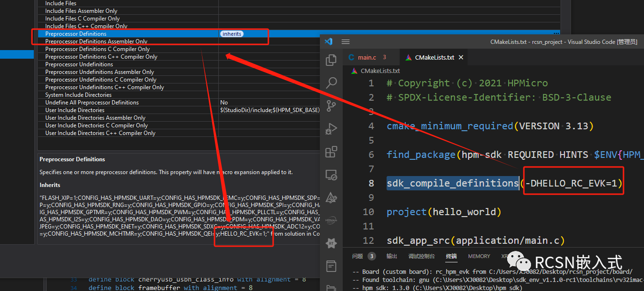Click the problems count badge 3 in panel

(372, 256)
